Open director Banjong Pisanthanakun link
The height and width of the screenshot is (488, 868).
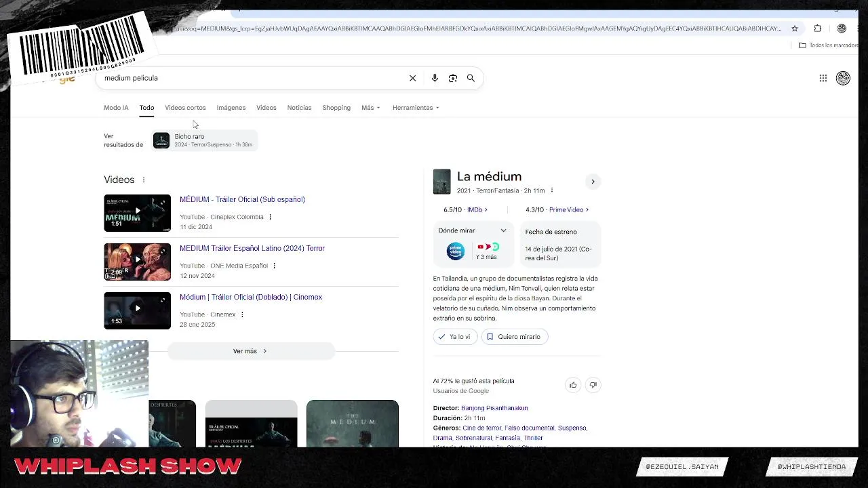(494, 408)
